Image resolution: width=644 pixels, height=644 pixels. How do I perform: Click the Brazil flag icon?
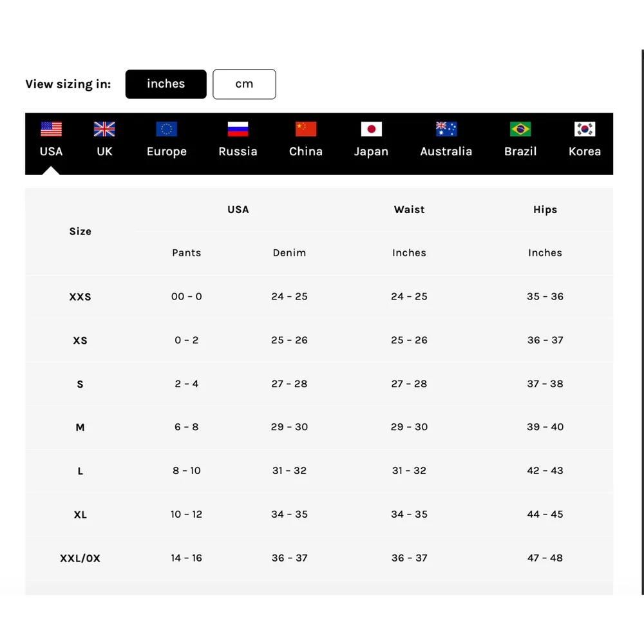(x=520, y=129)
